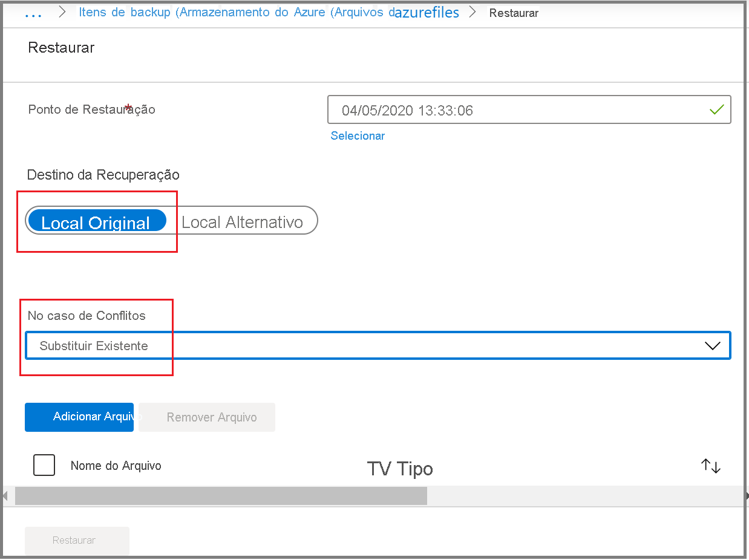749x560 pixels.
Task: Click the green checkmark in restore point field
Action: (x=716, y=110)
